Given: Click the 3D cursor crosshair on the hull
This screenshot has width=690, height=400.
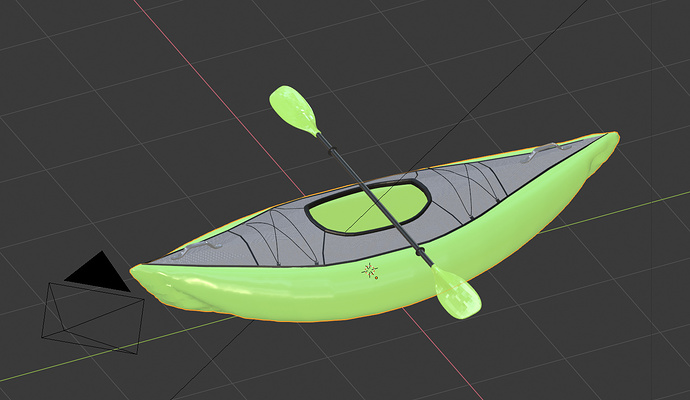Looking at the screenshot, I should [370, 270].
